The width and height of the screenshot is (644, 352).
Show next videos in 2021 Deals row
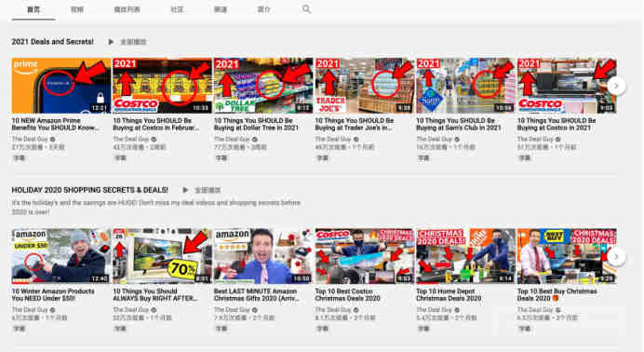tap(616, 86)
